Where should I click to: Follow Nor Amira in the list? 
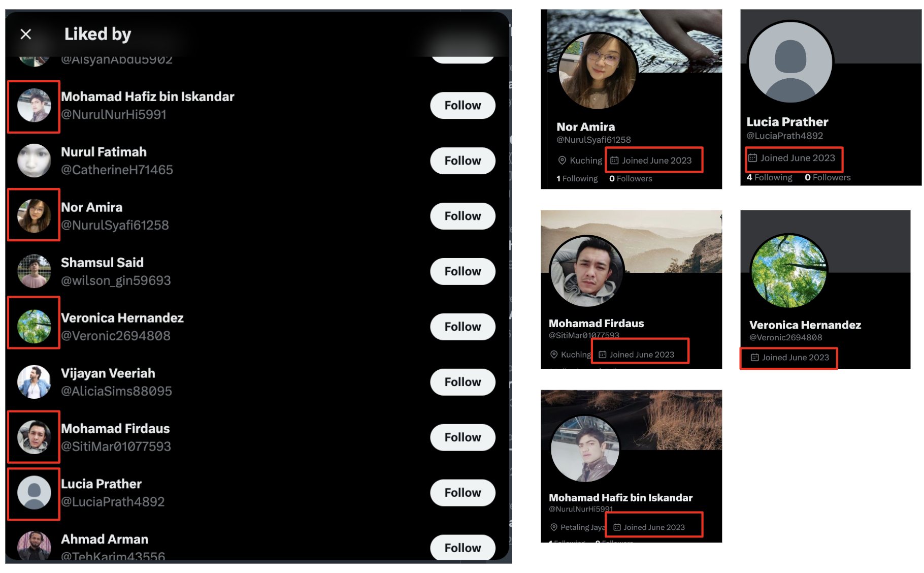point(463,216)
